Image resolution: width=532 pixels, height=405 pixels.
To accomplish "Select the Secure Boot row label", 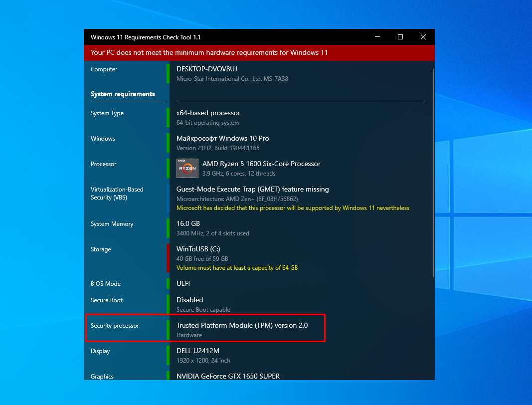I will 107,300.
